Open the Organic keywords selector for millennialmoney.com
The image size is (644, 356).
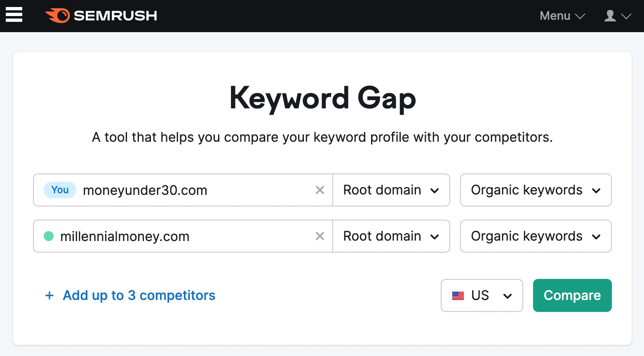coord(535,236)
